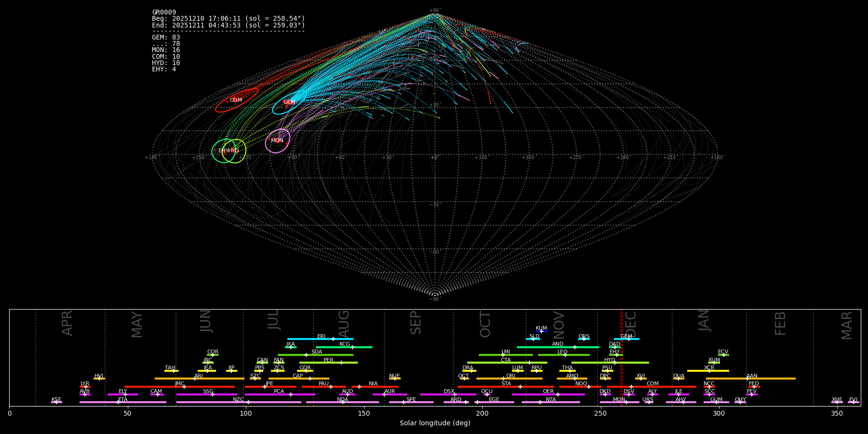868x434 pixels.
Task: Click the green KCG shower bar
Action: [344, 347]
